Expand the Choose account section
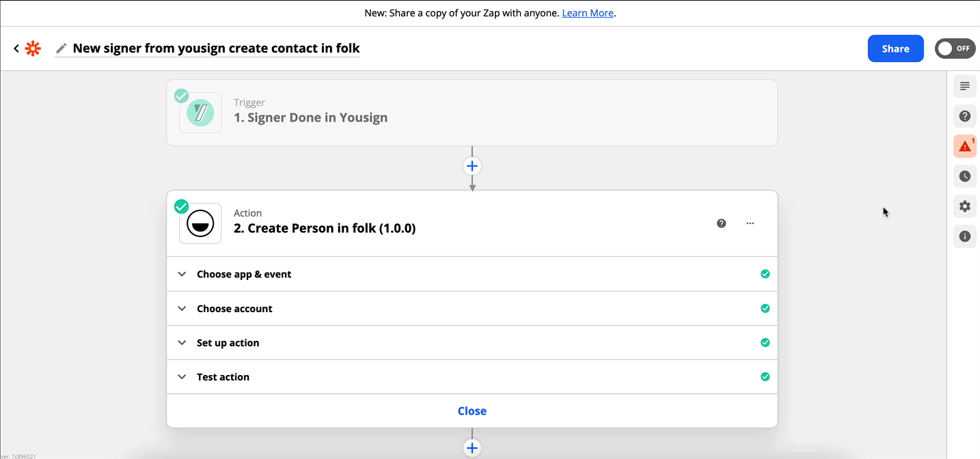This screenshot has height=459, width=980. [472, 308]
